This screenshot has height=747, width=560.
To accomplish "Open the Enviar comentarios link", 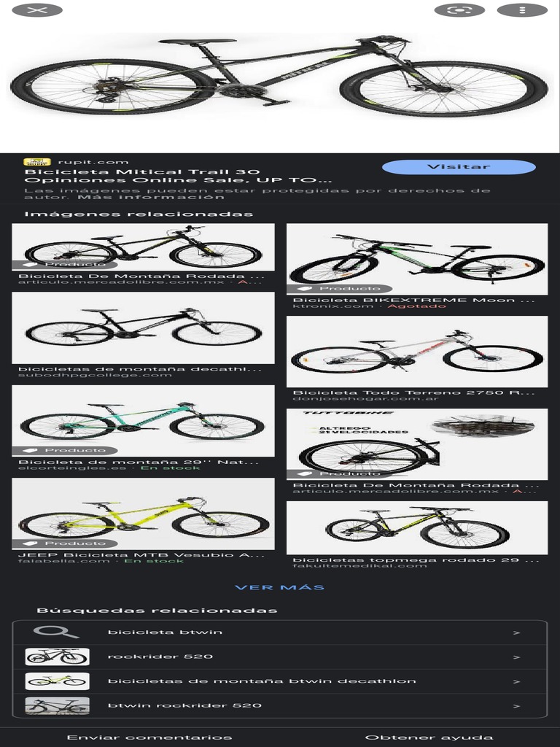I will pyautogui.click(x=149, y=738).
